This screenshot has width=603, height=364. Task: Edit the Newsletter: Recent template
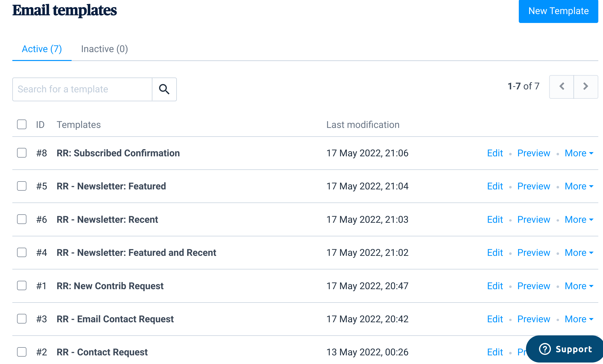495,220
